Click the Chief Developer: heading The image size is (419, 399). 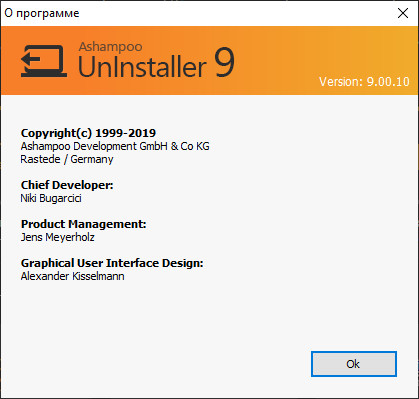67,185
